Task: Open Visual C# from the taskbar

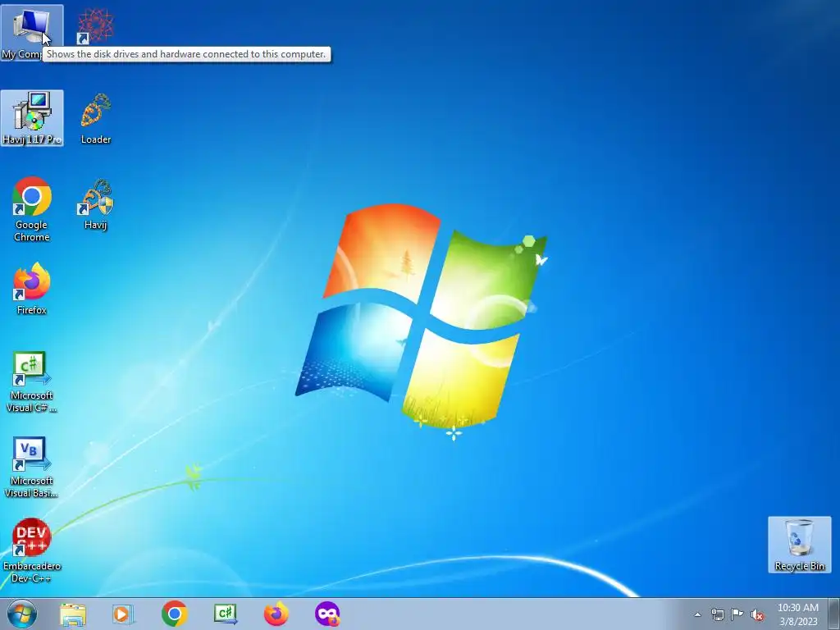Action: [225, 614]
